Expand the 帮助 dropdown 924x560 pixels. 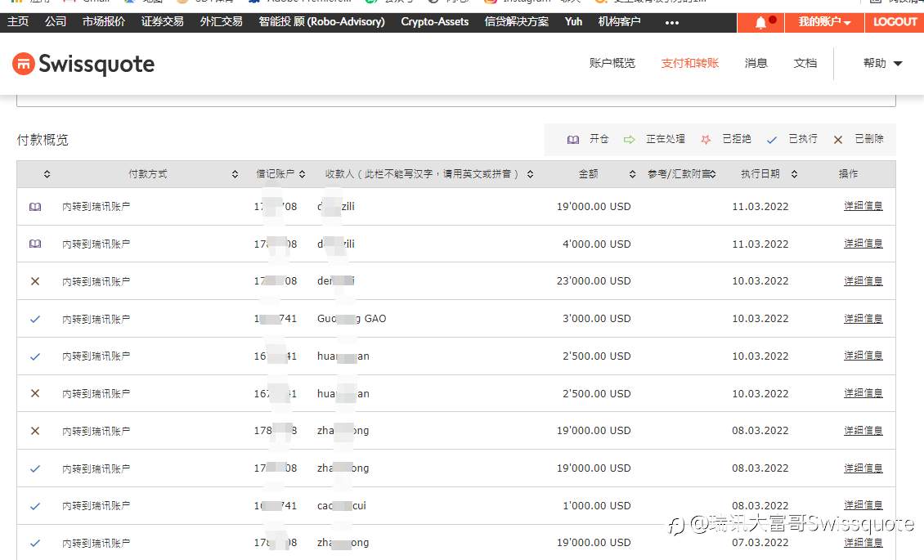pos(883,63)
